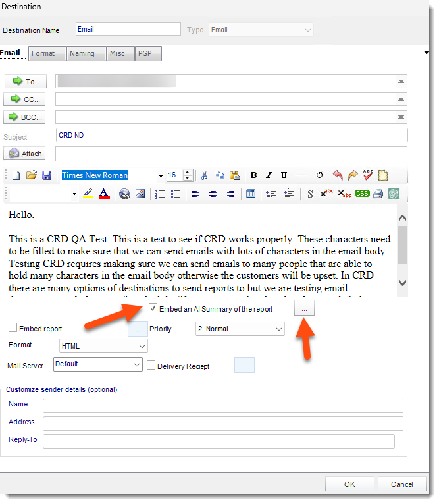
Task: Tick the Delivery Receipt checkbox
Action: coord(151,366)
